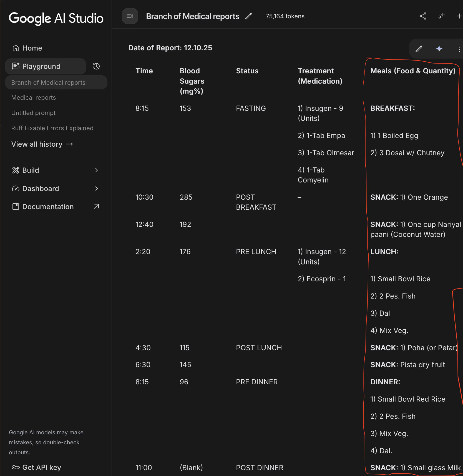Open history via the clock icon
The height and width of the screenshot is (476, 463).
coord(96,66)
